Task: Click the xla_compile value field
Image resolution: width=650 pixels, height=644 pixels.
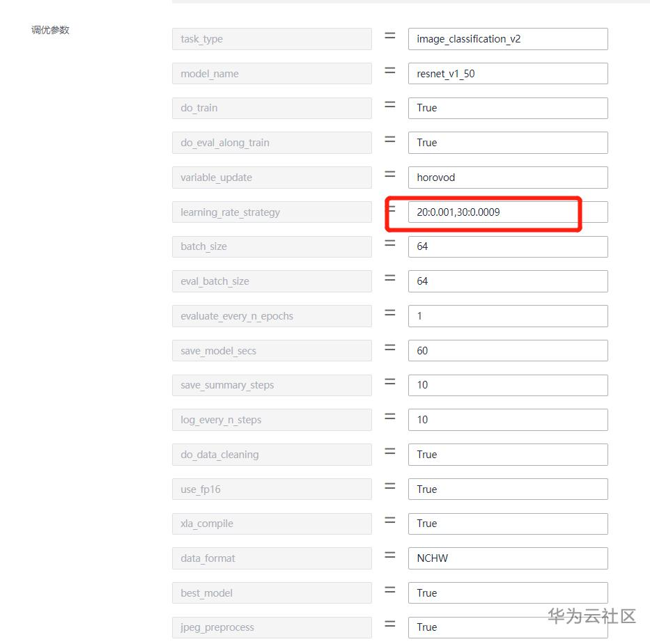Action: pyautogui.click(x=507, y=524)
